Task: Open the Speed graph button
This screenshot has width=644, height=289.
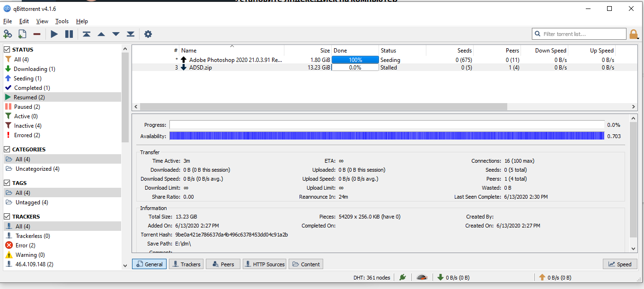Action: click(620, 264)
